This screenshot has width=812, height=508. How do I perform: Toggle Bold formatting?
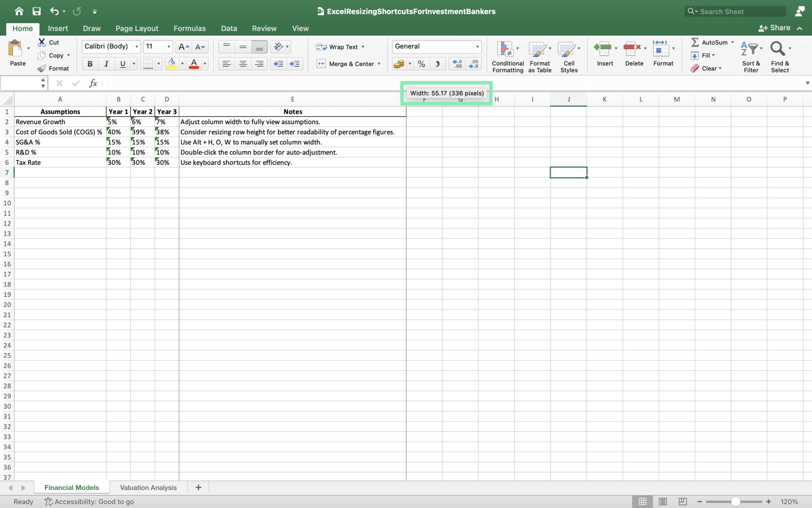click(x=90, y=64)
